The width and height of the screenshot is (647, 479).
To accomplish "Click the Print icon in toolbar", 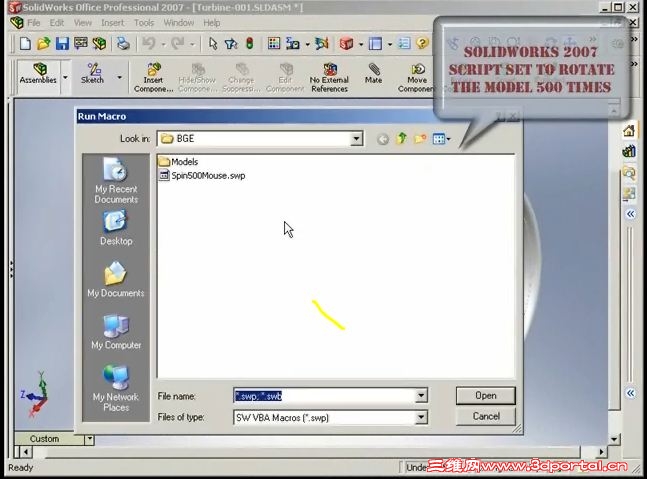I will coord(123,43).
